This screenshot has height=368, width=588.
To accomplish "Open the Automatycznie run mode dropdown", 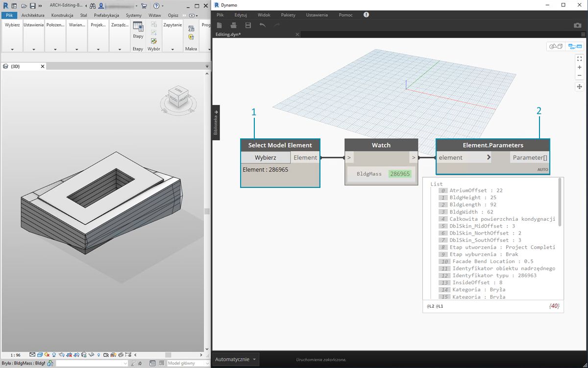I will [x=235, y=359].
